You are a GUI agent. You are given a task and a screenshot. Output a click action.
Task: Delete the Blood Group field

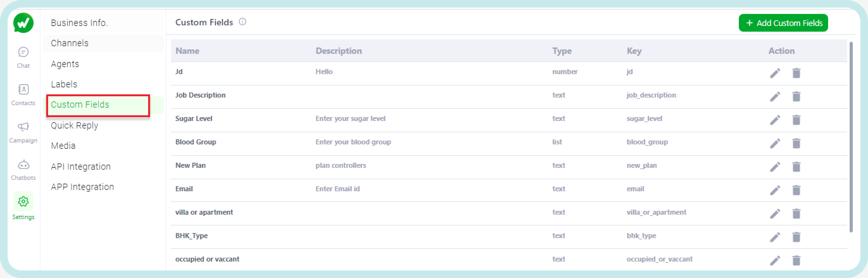[796, 143]
